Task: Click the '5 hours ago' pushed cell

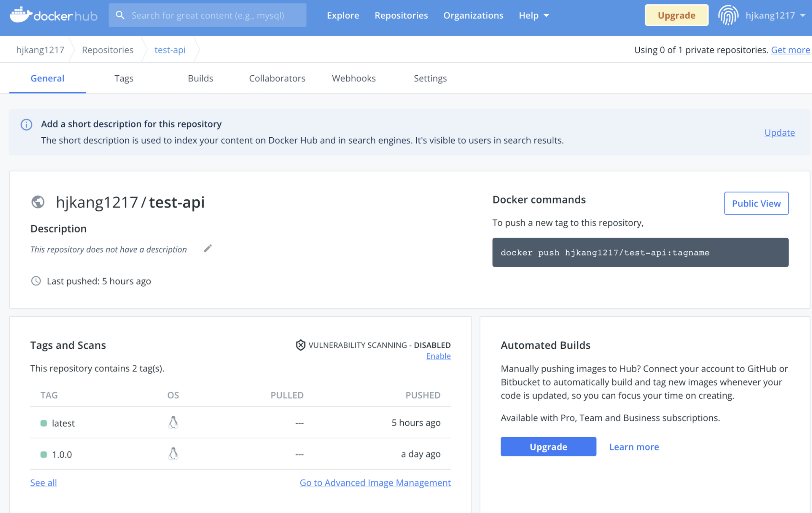Action: tap(416, 423)
